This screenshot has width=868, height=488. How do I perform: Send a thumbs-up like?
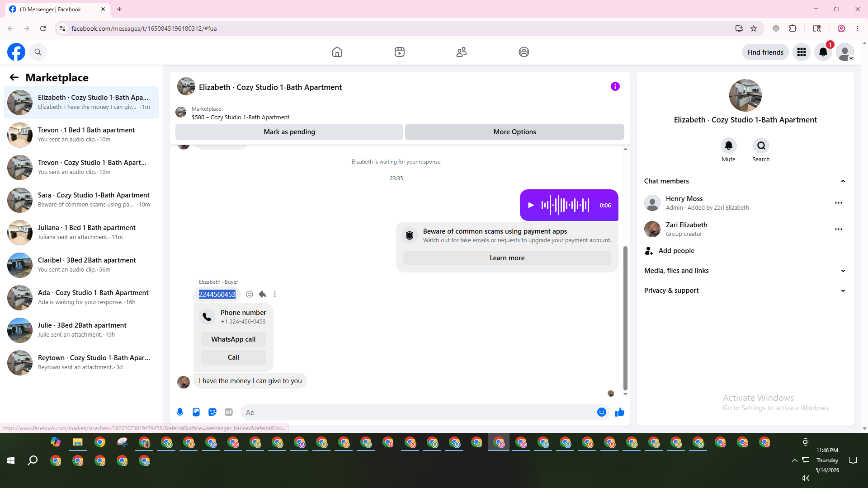point(620,412)
